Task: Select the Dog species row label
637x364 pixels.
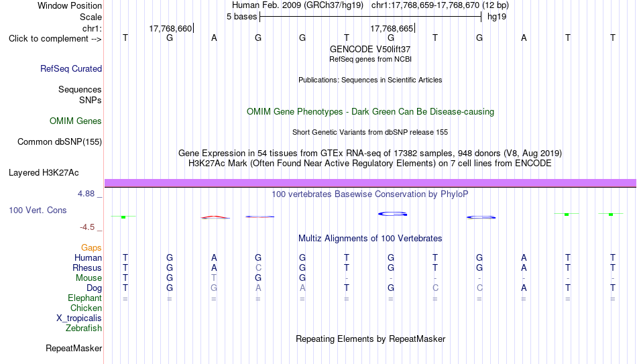Action: [x=95, y=288]
